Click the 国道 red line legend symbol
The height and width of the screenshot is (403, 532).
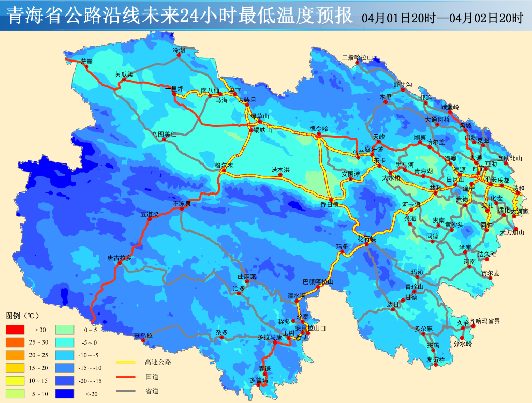coord(125,376)
